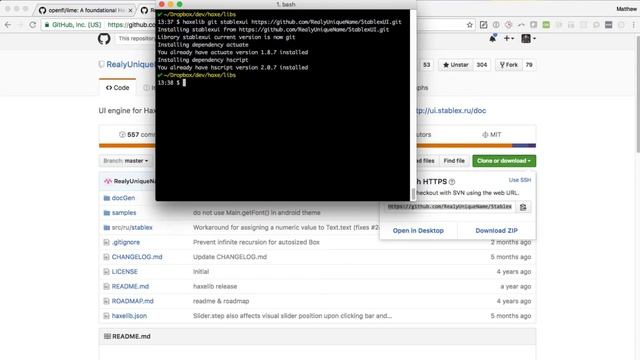Image resolution: width=640 pixels, height=360 pixels.
Task: Click Download ZIP
Action: click(x=496, y=231)
